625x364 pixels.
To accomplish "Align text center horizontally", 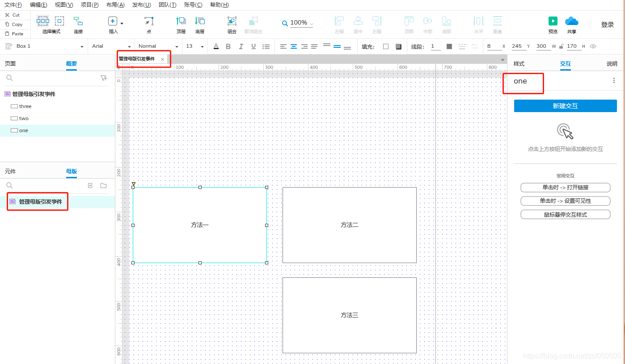I will pyautogui.click(x=294, y=46).
